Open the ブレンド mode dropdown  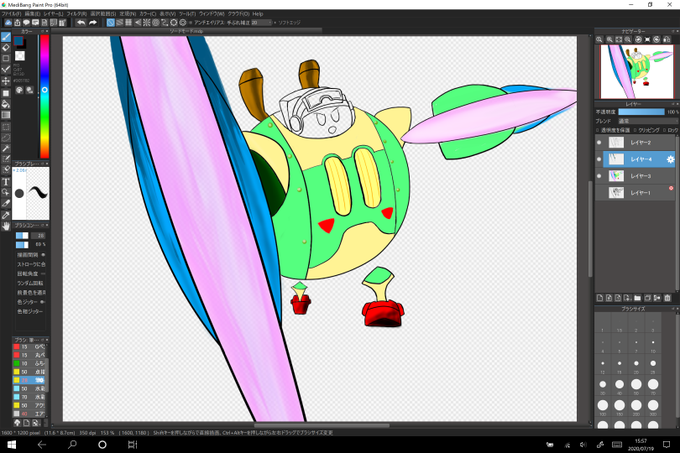[x=648, y=121]
